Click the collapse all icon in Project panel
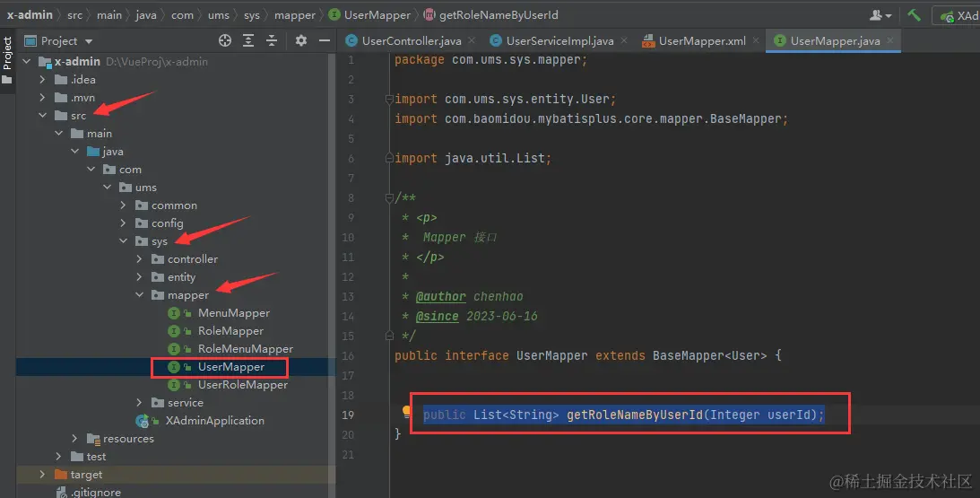Viewport: 980px width, 498px height. point(272,40)
